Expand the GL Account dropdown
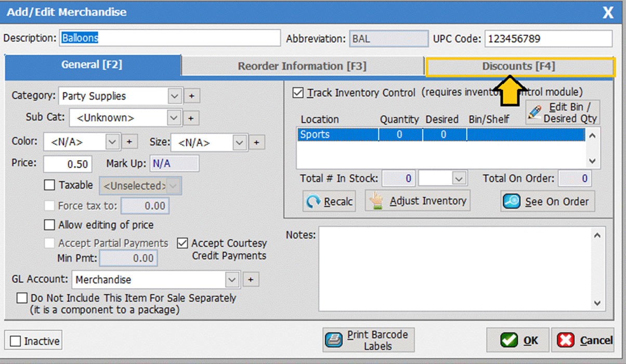Viewport: 626px width, 364px height. (232, 280)
